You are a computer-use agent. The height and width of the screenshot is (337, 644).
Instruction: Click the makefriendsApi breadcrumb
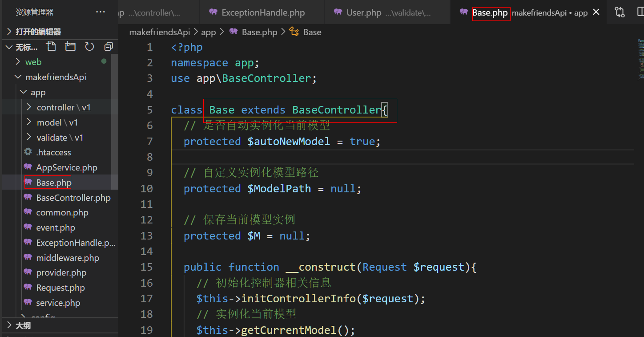(159, 32)
